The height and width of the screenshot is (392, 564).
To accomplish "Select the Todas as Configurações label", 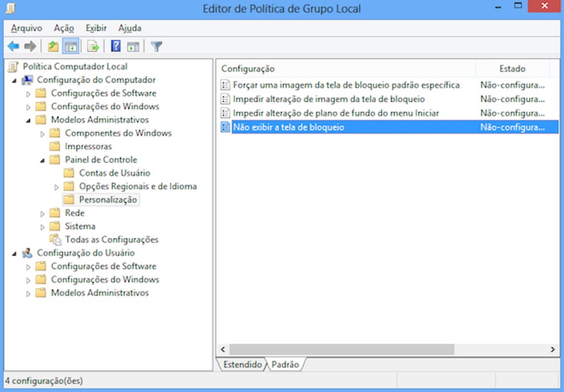I will (112, 240).
